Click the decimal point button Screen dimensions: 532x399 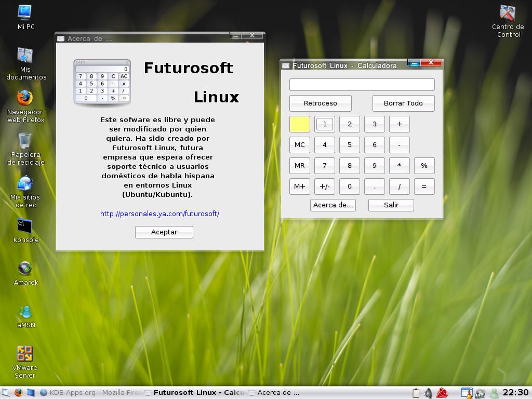coord(375,187)
